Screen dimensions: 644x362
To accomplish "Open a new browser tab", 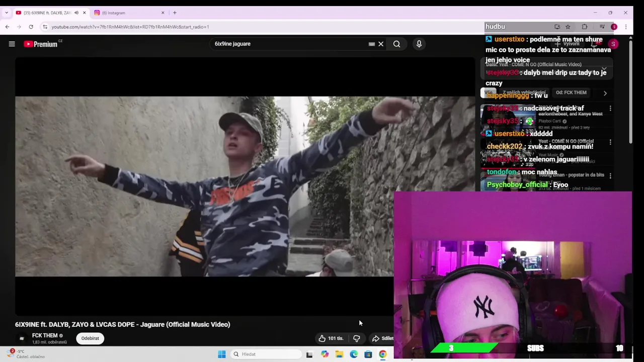I will point(175,13).
